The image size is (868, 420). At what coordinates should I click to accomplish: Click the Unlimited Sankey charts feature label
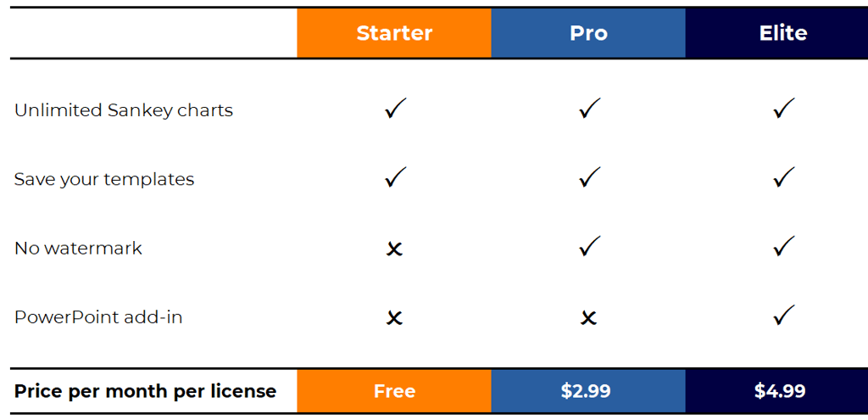[124, 111]
